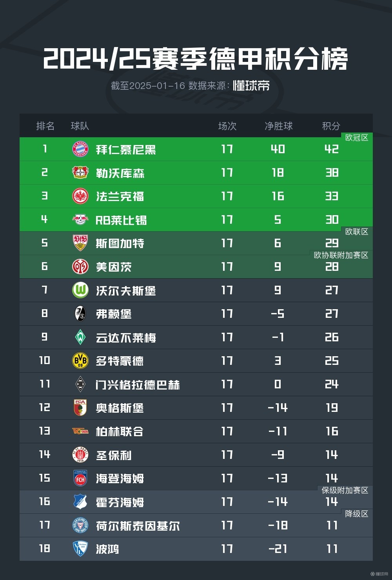This screenshot has height=580, width=392.
Task: Click the 排名 column header
Action: pyautogui.click(x=45, y=126)
